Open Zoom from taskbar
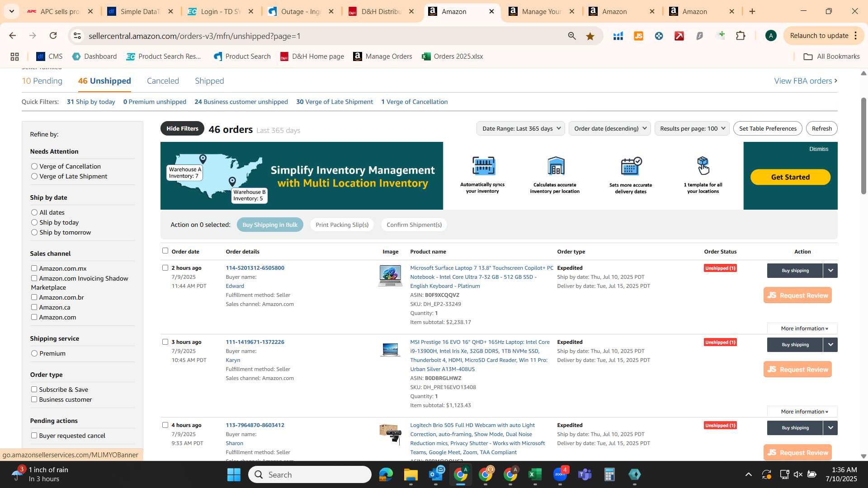 pos(560,474)
